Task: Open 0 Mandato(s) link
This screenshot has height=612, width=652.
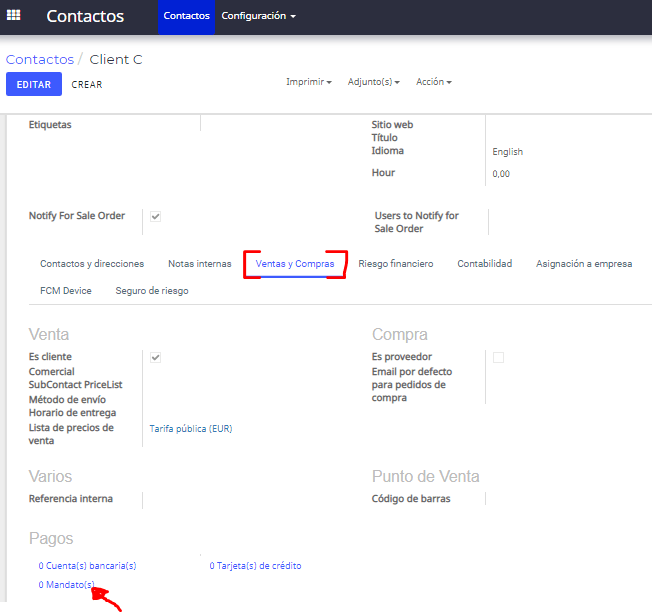Action: click(x=67, y=585)
